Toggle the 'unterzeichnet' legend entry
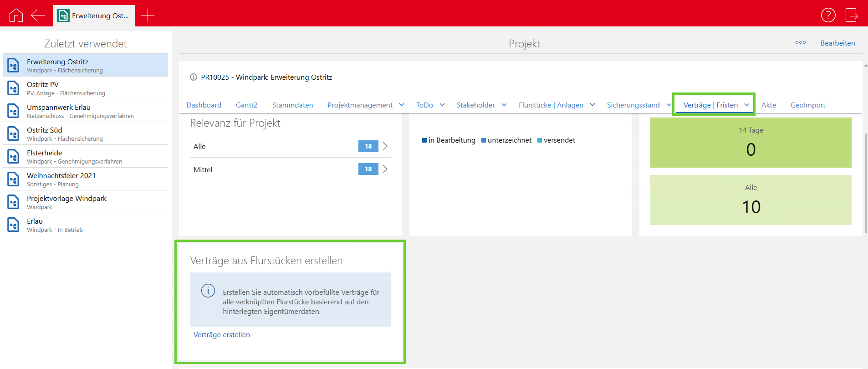This screenshot has height=369, width=868. tap(506, 140)
